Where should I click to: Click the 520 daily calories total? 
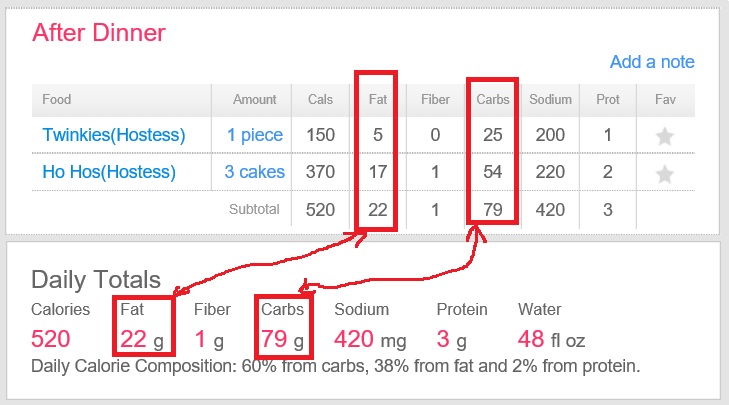52,339
